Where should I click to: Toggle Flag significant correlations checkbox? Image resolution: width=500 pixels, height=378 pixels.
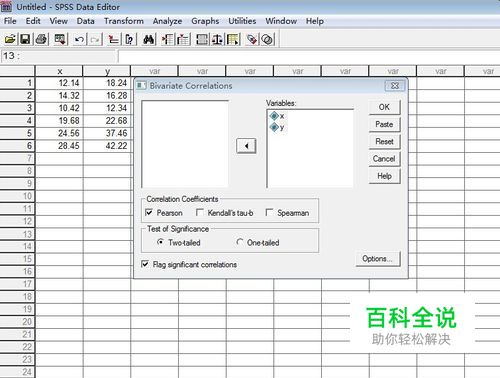[145, 264]
